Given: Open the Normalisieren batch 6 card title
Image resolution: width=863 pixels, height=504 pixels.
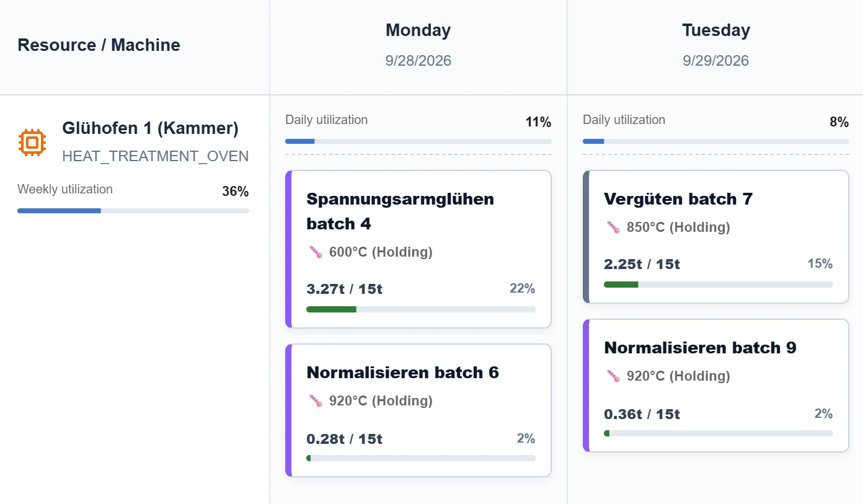Looking at the screenshot, I should point(402,373).
